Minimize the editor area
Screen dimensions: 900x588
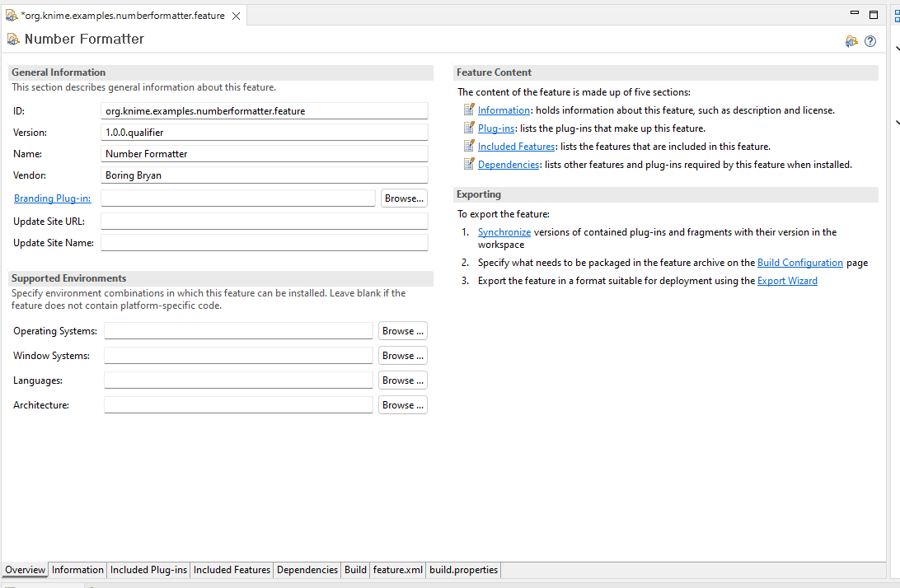pyautogui.click(x=854, y=12)
